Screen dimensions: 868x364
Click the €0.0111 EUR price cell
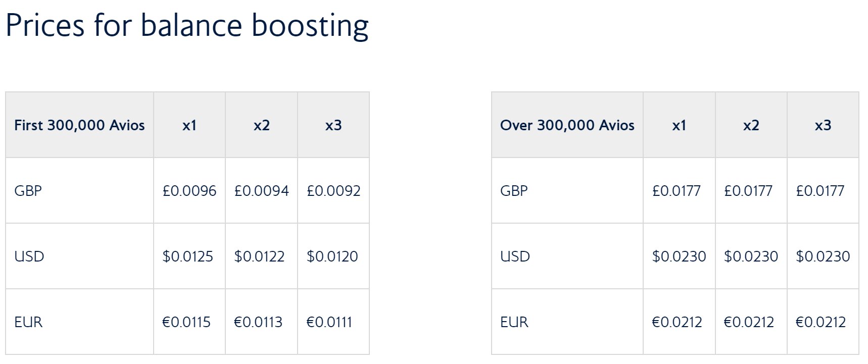pos(333,322)
